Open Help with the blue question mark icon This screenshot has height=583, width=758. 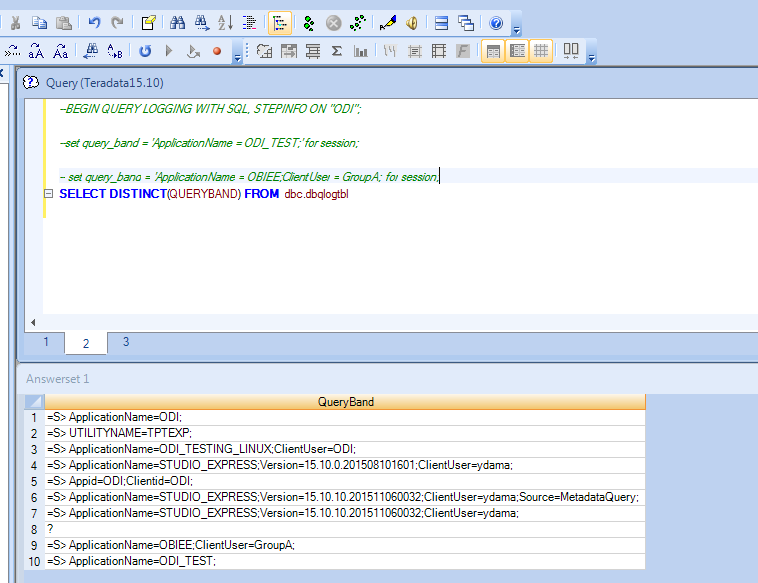[495, 22]
